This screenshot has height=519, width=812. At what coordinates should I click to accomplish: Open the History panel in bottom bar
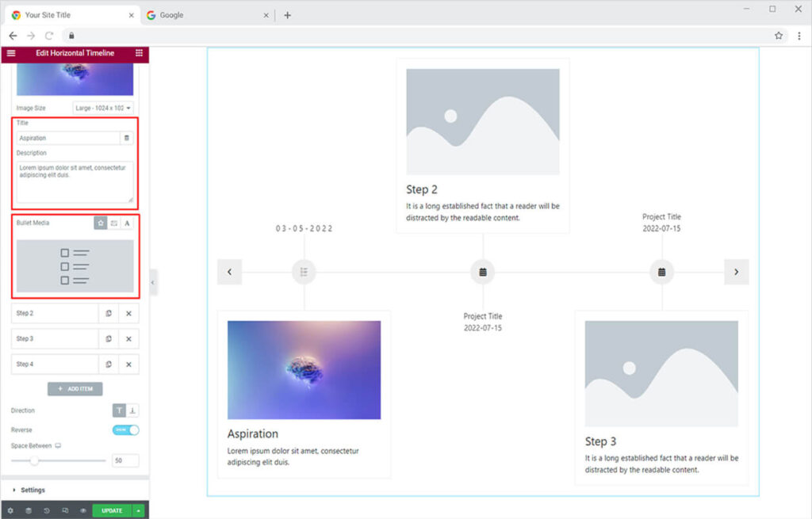(x=46, y=510)
